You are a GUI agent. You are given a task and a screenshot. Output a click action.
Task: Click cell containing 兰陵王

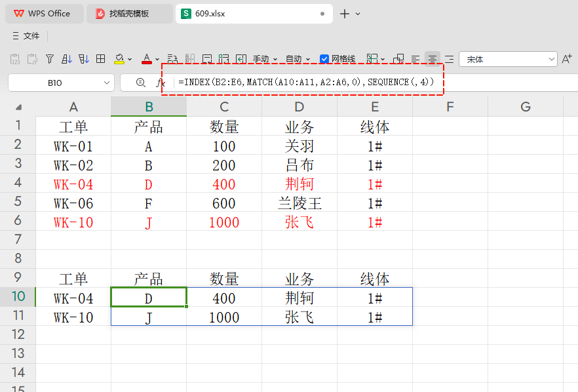point(299,203)
